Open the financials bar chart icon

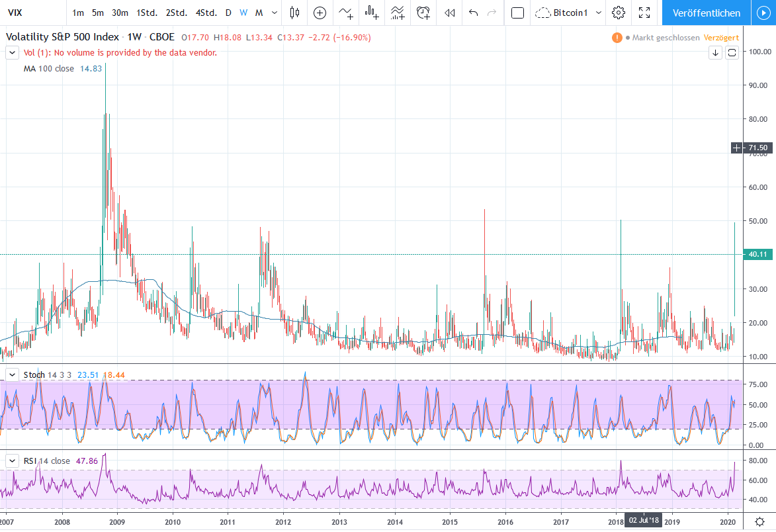(372, 13)
